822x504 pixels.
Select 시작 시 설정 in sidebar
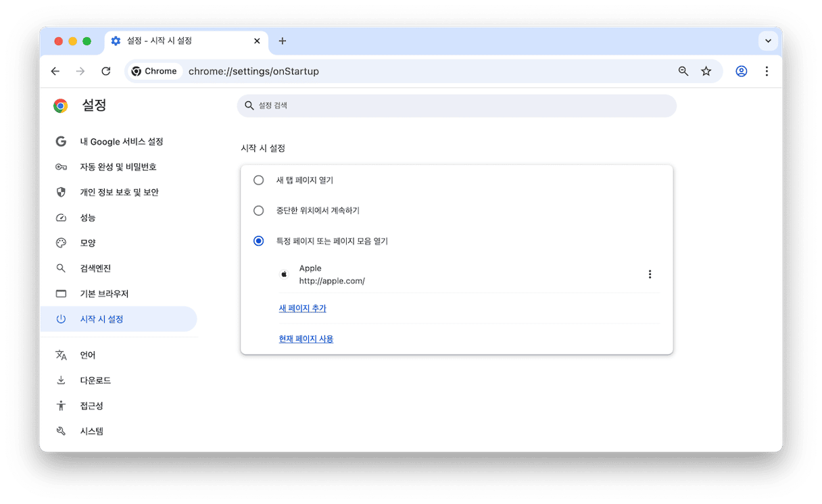pyautogui.click(x=118, y=319)
